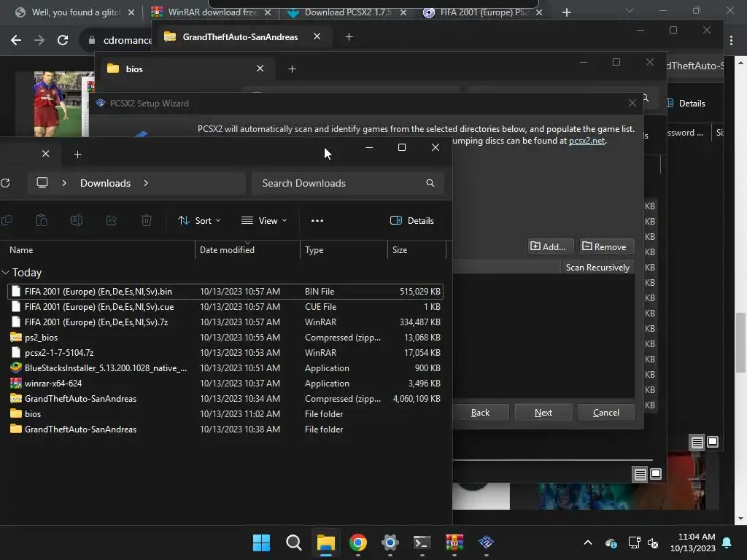Sort by the Date modified column header
The width and height of the screenshot is (747, 560).
pyautogui.click(x=247, y=249)
